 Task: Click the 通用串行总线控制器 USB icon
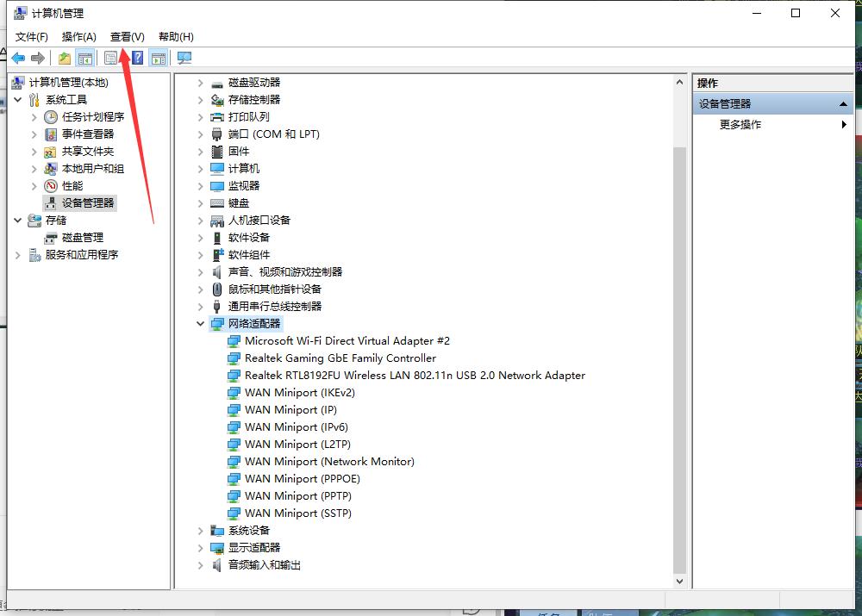(217, 307)
